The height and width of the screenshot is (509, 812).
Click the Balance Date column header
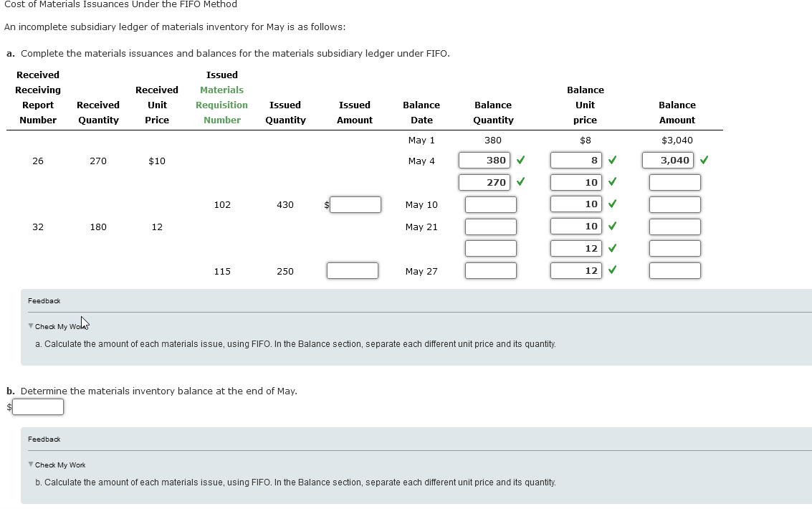(421, 113)
